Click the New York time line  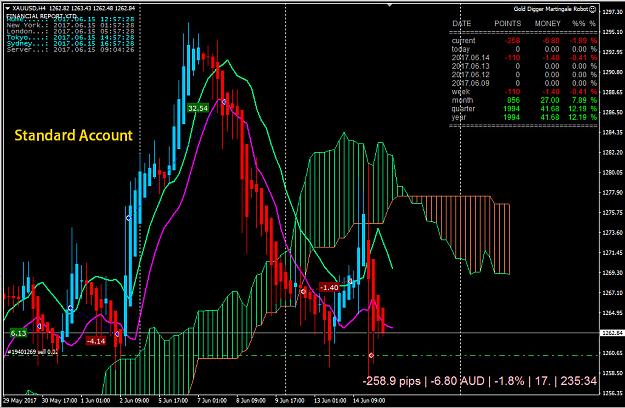click(71, 25)
